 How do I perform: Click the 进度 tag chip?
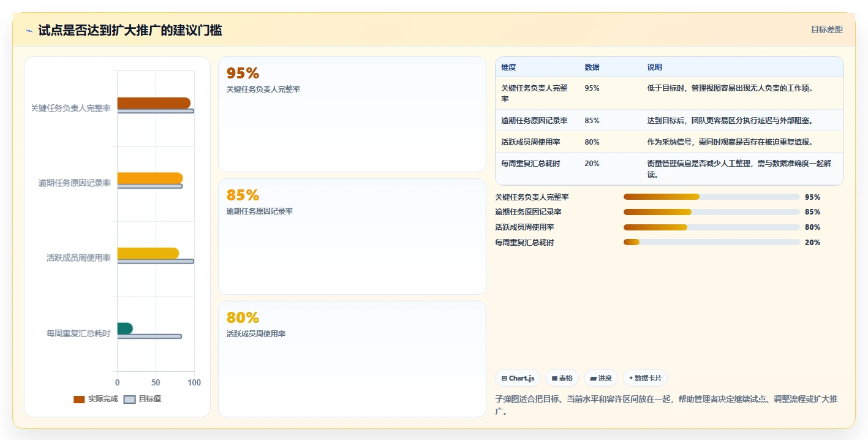(x=601, y=378)
